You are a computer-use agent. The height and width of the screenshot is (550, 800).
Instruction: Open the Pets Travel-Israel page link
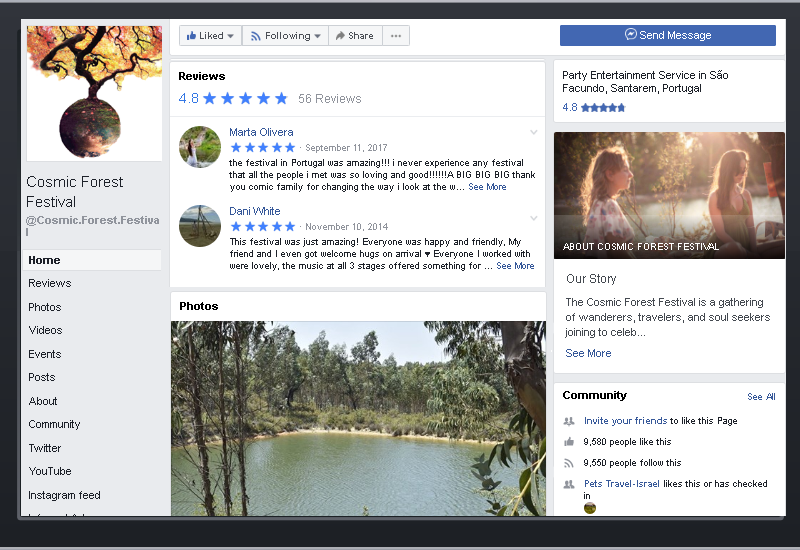621,484
